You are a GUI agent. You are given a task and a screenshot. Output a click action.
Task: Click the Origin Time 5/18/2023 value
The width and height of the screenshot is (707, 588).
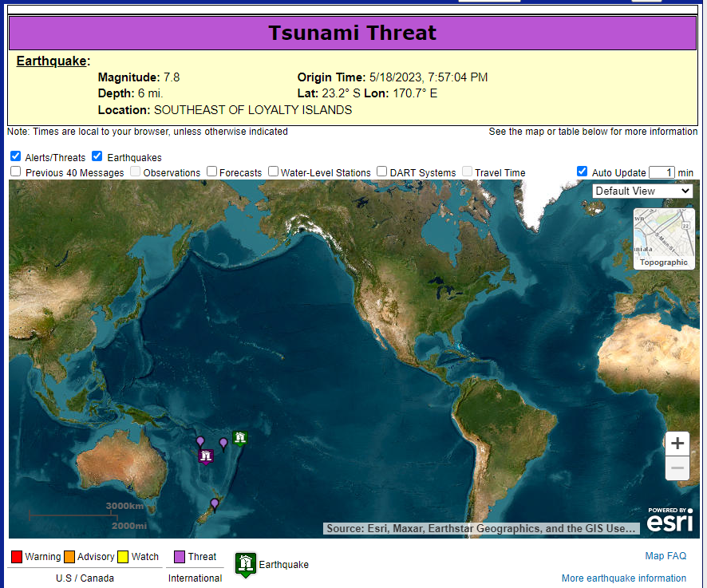(429, 77)
